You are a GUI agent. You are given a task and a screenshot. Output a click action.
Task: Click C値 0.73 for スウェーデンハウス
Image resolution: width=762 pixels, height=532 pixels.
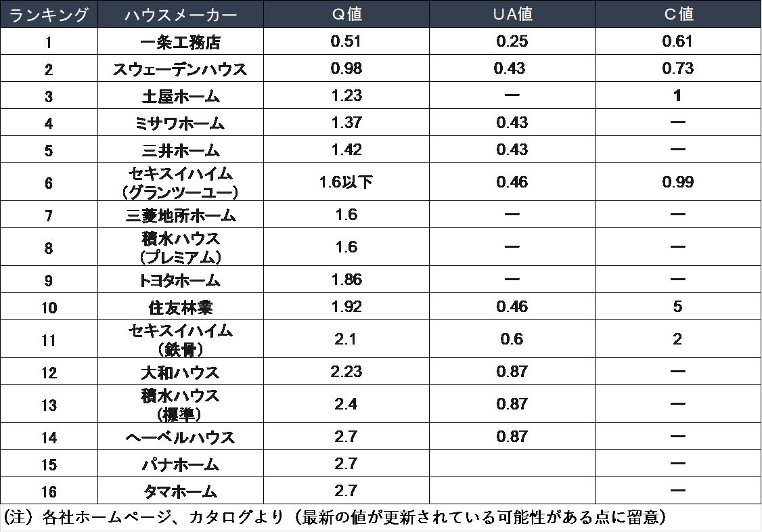point(677,68)
